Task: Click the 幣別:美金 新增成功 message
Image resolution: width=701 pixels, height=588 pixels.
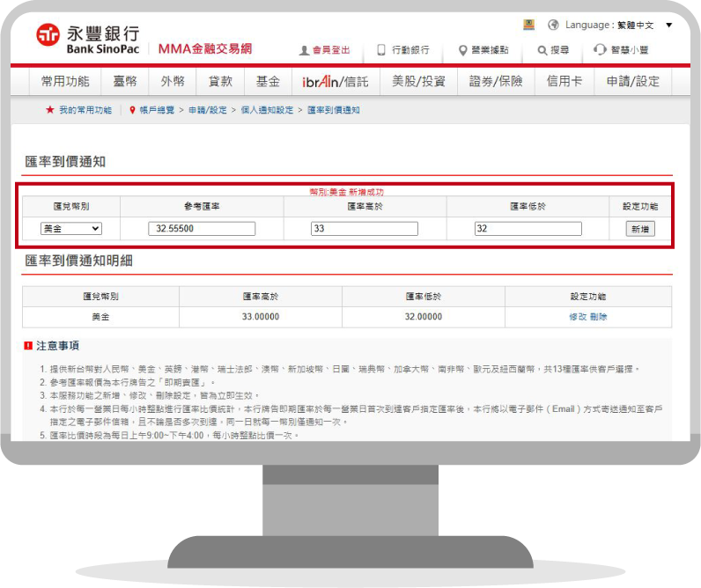Action: (x=346, y=192)
